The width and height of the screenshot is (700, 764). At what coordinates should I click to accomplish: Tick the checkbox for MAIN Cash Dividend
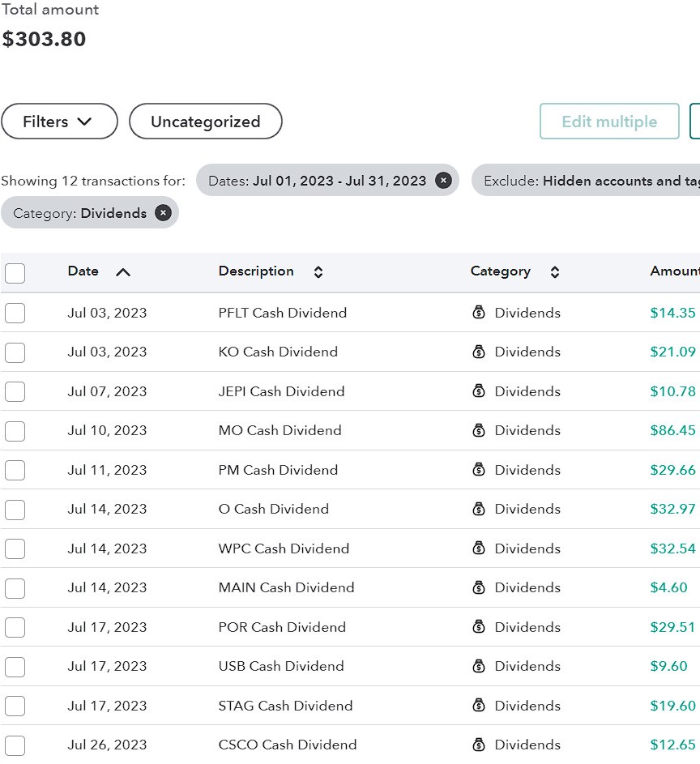tap(15, 588)
